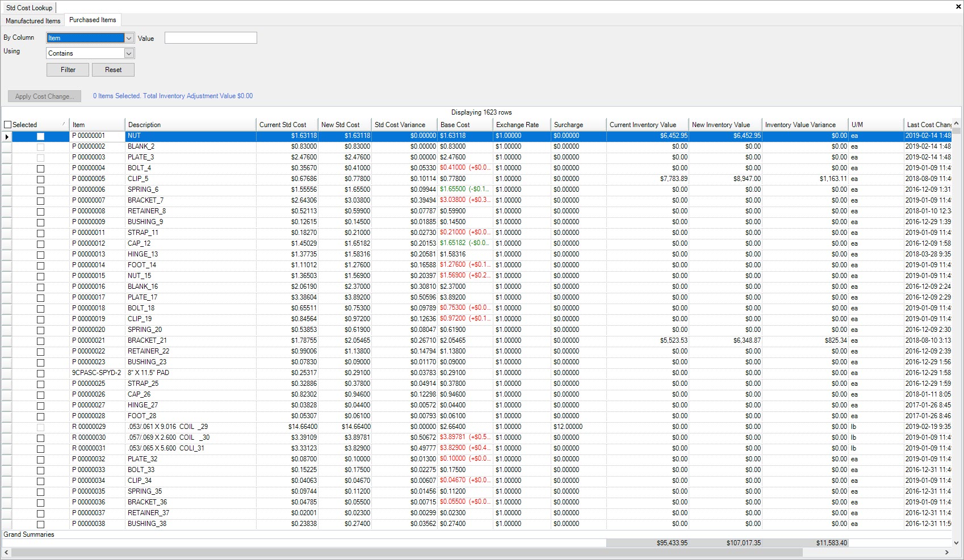Check the SPRING_6 row checkbox
Screen dimensions: 964x560
(40, 190)
